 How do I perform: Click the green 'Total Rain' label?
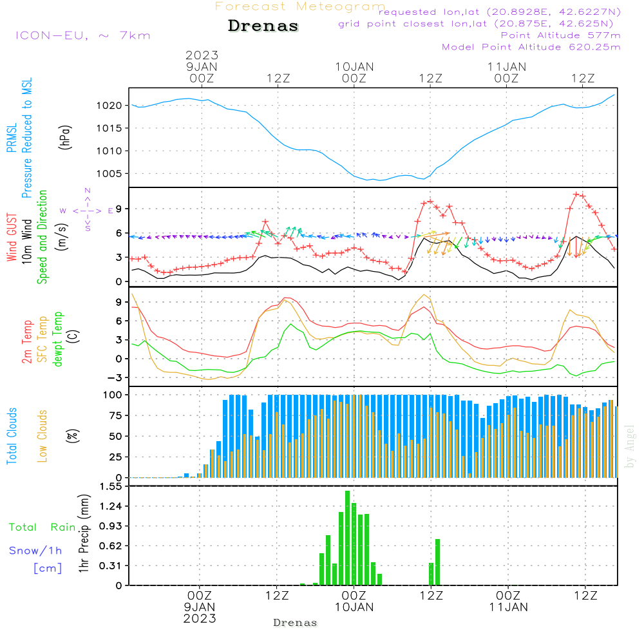(42, 527)
